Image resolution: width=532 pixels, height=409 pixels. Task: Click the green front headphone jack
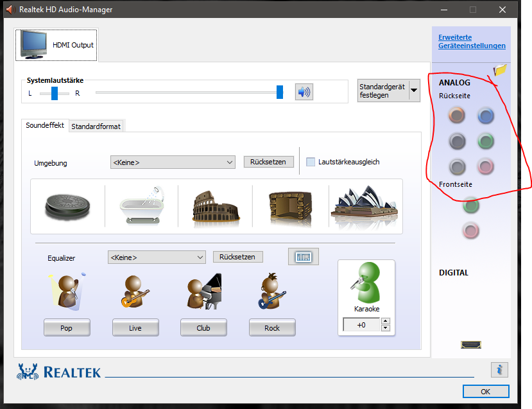pyautogui.click(x=471, y=205)
